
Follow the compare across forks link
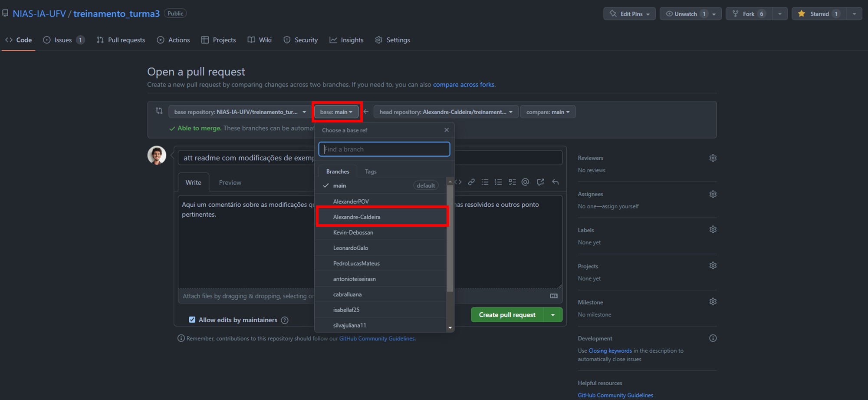464,85
